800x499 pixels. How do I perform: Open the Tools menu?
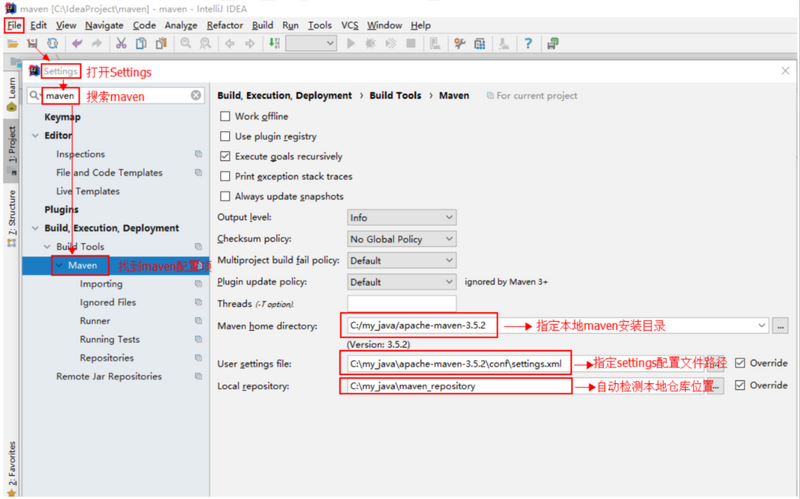tap(320, 25)
